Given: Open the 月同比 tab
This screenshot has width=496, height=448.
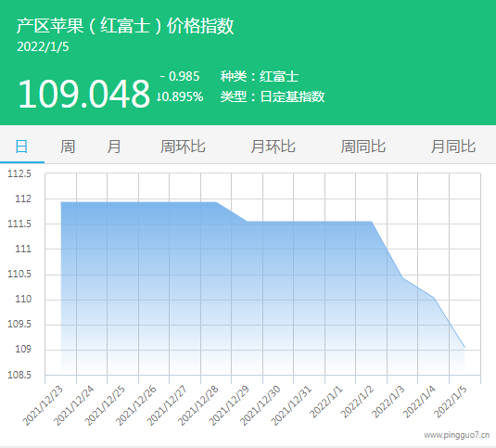Looking at the screenshot, I should (453, 147).
